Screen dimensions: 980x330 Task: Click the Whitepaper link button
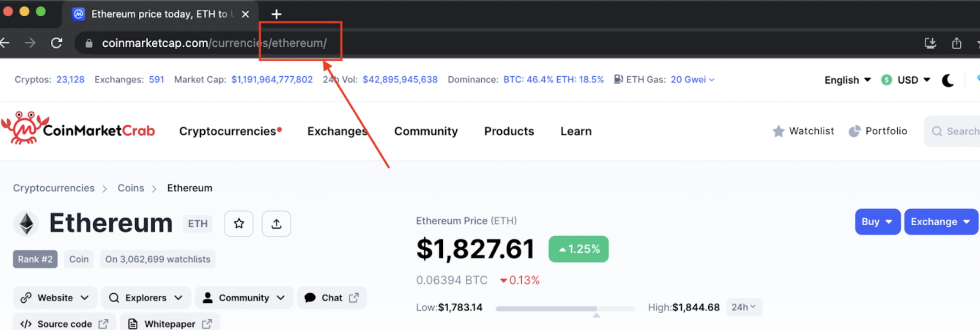[170, 324]
